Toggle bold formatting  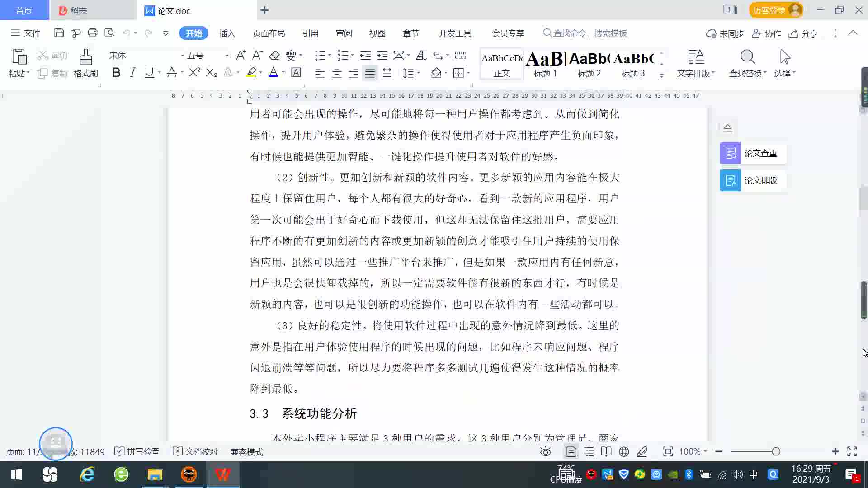click(116, 73)
